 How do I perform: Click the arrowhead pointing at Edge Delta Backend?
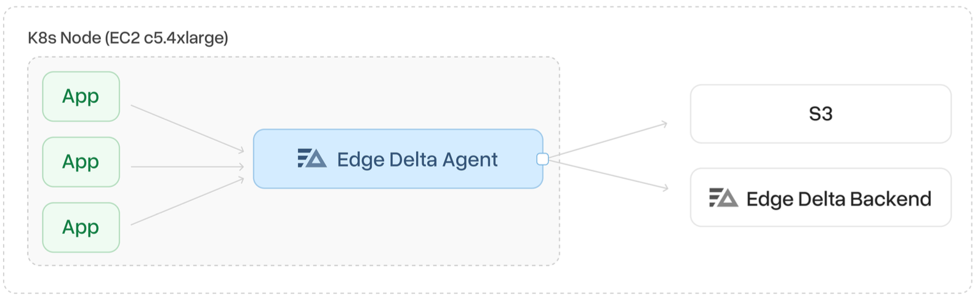pos(665,188)
